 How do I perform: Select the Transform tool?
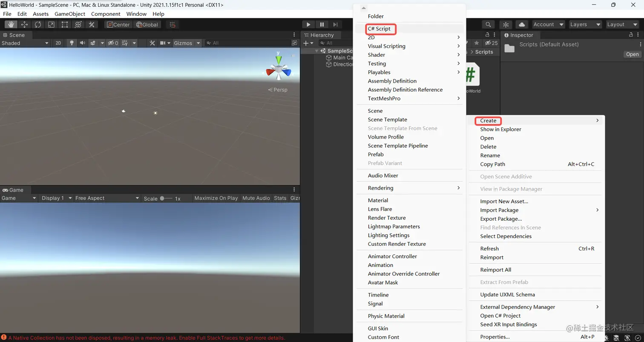[x=78, y=25]
